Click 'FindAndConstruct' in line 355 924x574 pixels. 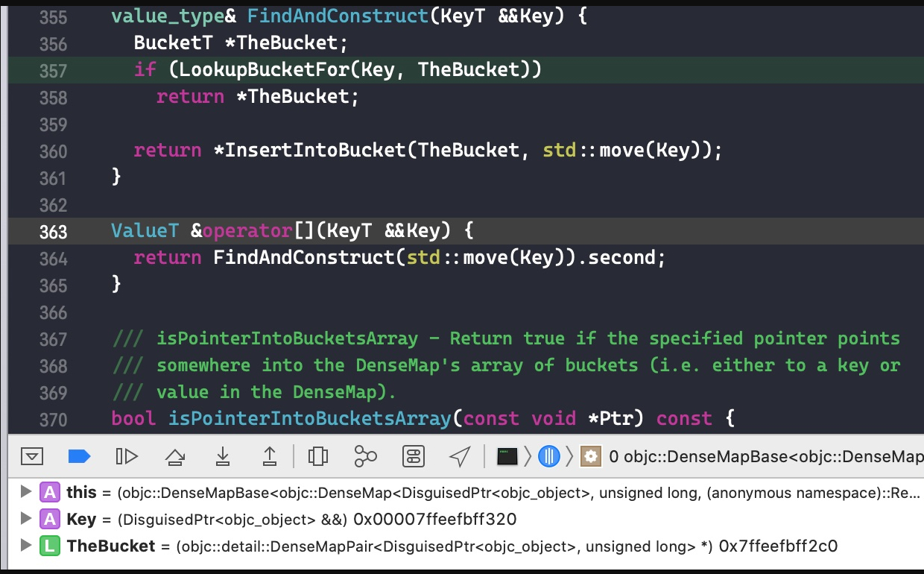point(338,16)
